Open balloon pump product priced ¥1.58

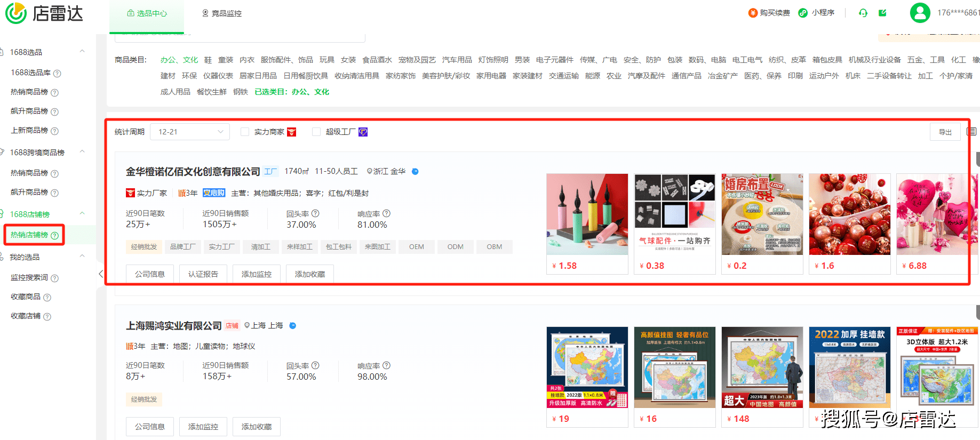587,224
